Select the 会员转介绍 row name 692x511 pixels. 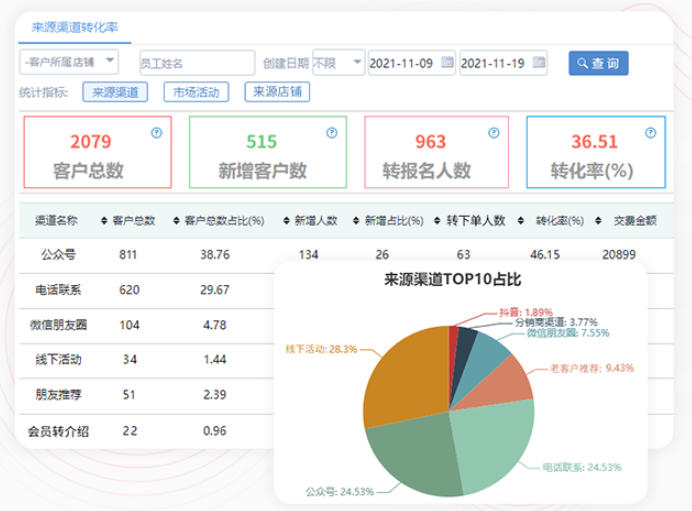(x=58, y=431)
